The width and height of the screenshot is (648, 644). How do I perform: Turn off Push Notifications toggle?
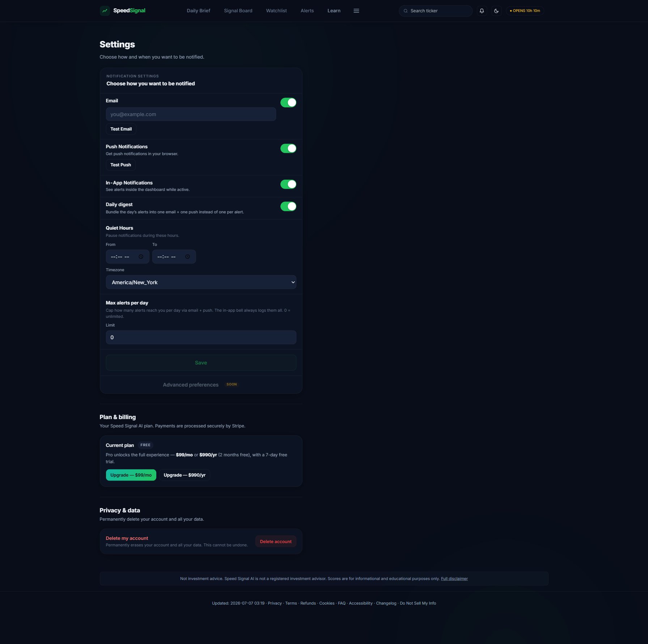coord(288,149)
